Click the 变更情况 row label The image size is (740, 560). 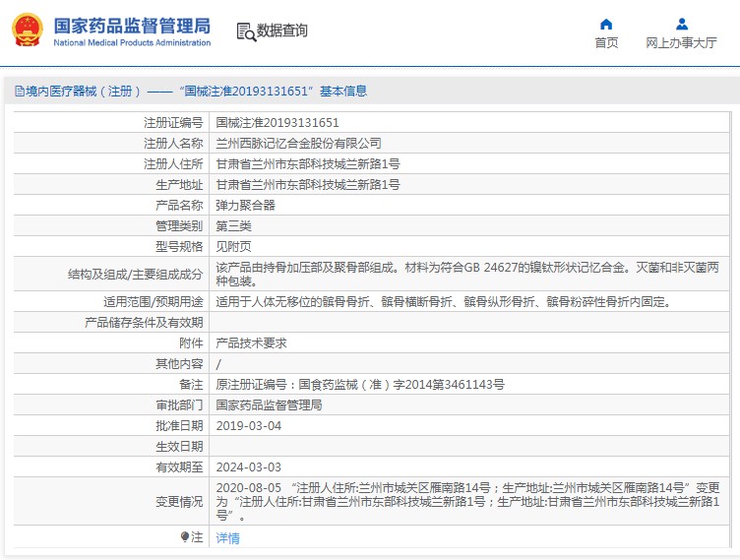[179, 502]
